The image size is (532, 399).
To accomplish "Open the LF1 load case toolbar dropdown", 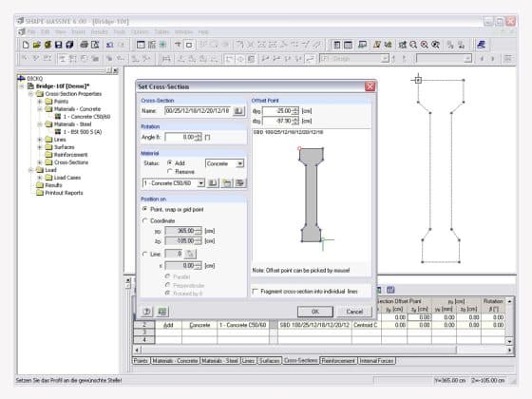I will click(385, 59).
